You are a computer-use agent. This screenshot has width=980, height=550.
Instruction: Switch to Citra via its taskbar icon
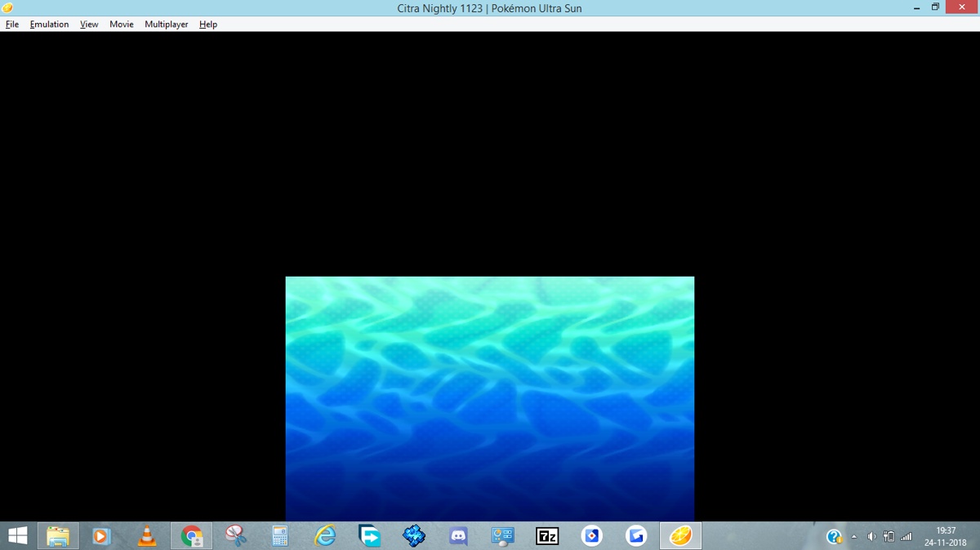680,536
